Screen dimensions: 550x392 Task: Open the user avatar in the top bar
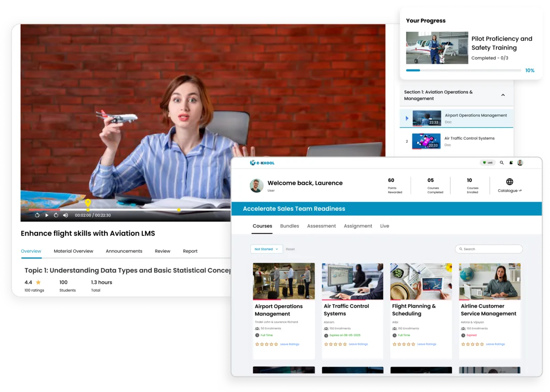(x=520, y=163)
